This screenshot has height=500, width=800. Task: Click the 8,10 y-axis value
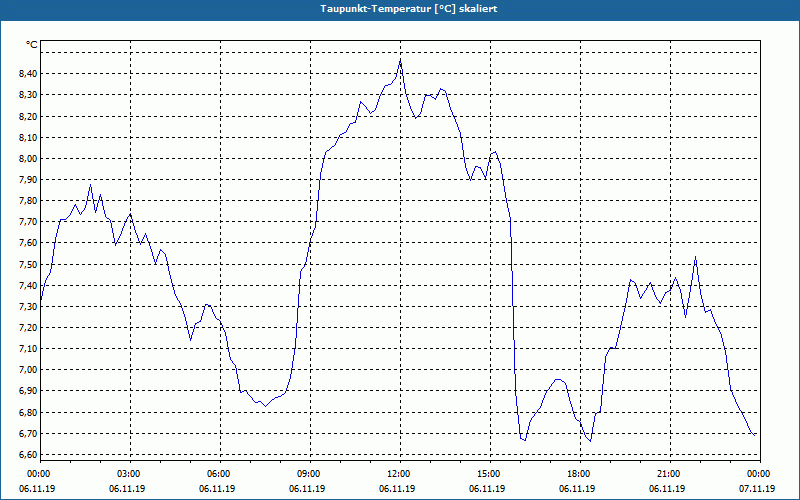point(28,137)
